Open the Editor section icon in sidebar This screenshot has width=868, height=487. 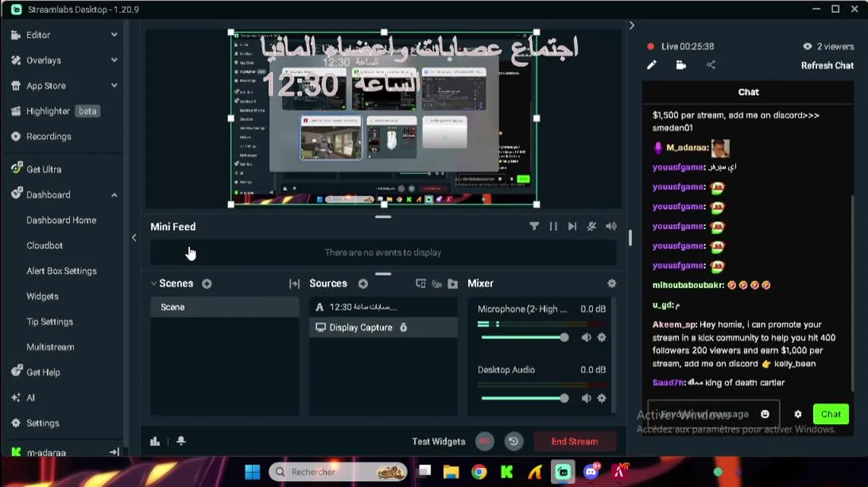(16, 35)
